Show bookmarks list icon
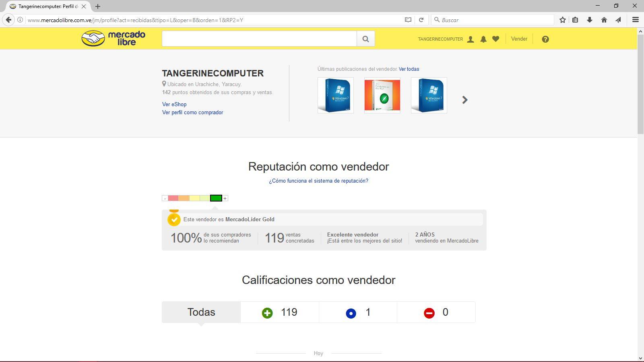Image resolution: width=644 pixels, height=362 pixels. [575, 20]
